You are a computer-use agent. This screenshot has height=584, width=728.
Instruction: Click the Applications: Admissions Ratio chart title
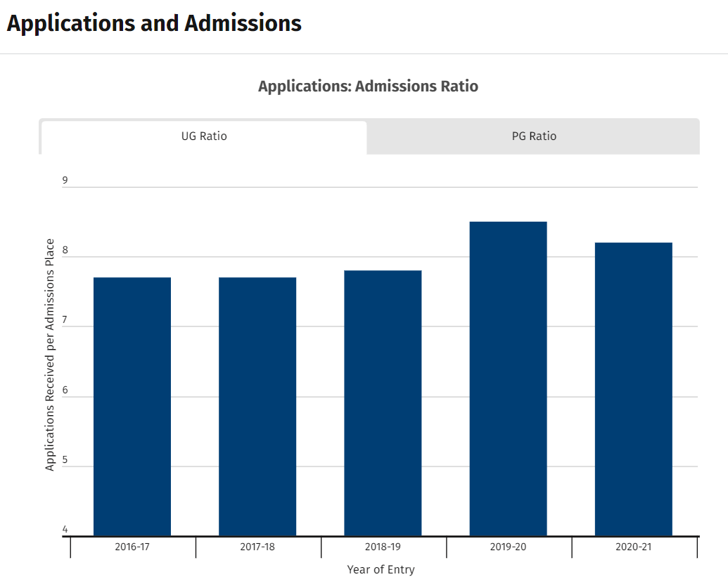click(x=368, y=87)
